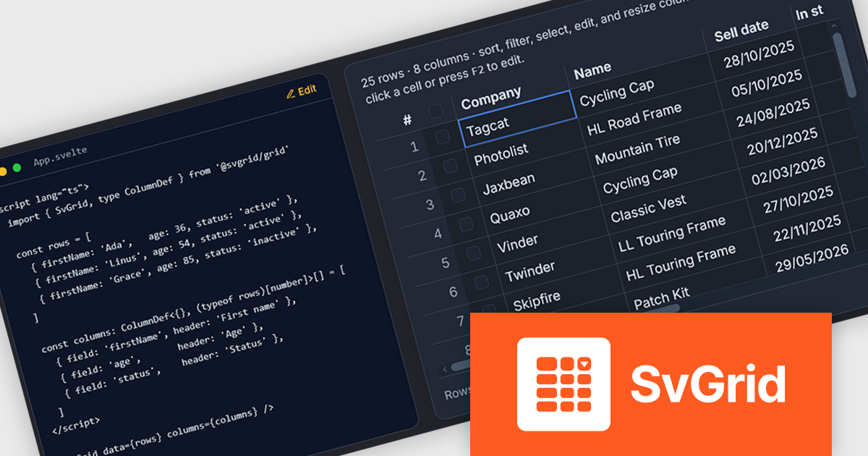Click the closing </script> tag line
This screenshot has height=456, width=868.
pos(77,424)
